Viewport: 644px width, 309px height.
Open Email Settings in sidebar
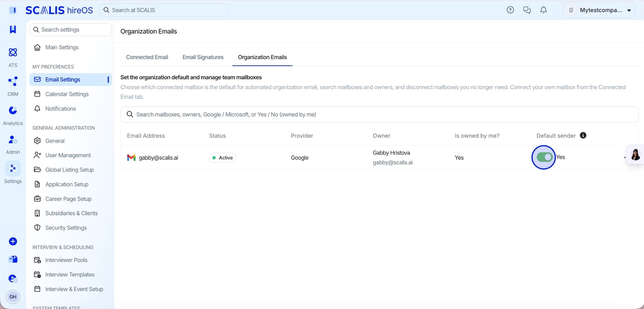pos(70,79)
